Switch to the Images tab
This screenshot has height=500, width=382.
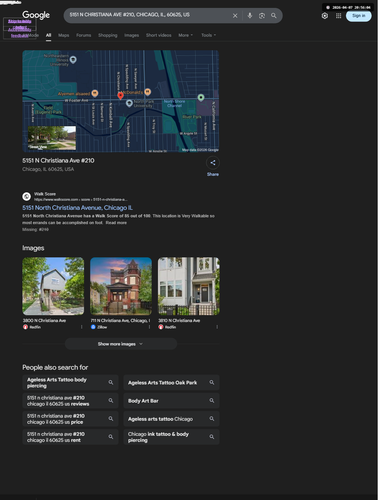pyautogui.click(x=133, y=35)
